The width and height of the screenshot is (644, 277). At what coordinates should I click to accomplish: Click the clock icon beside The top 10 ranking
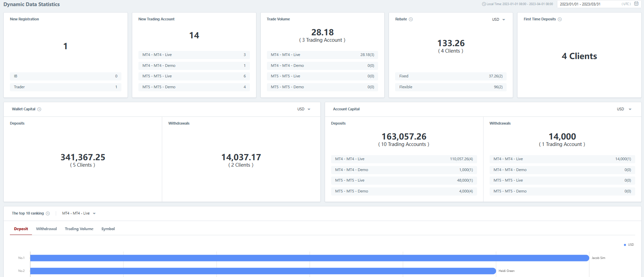48,214
